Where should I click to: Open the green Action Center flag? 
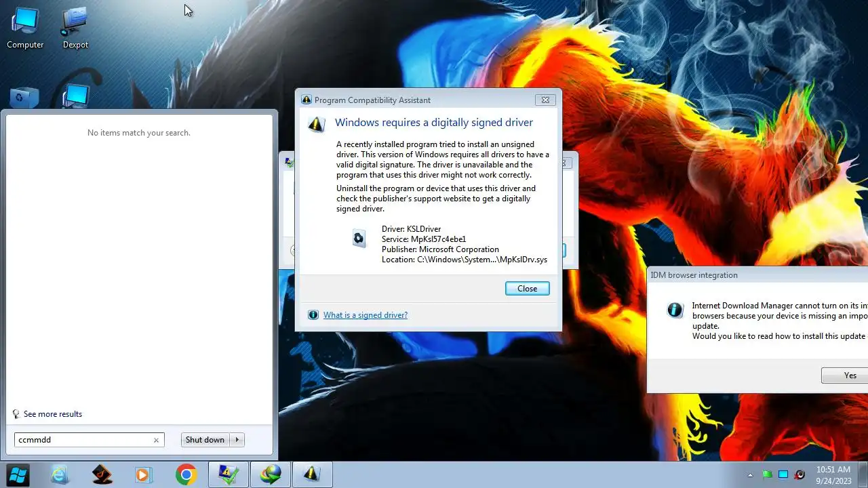pyautogui.click(x=768, y=474)
